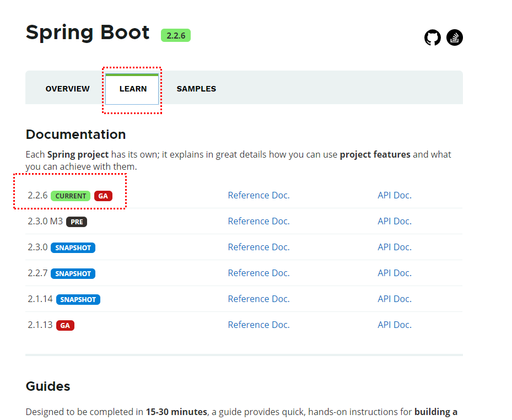Image resolution: width=512 pixels, height=420 pixels.
Task: Click the bold text "Spring project"
Action: tap(78, 154)
